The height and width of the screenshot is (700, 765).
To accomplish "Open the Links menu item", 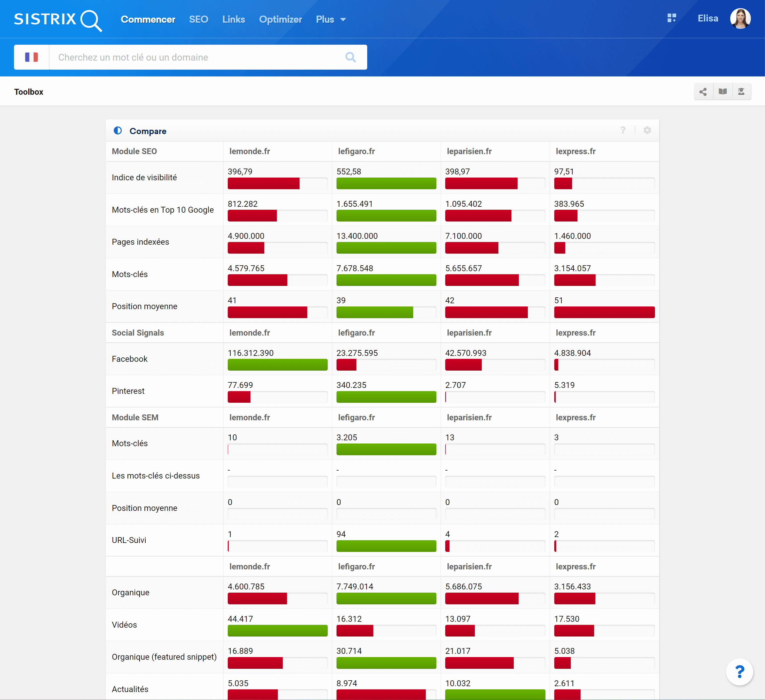I will coord(234,19).
